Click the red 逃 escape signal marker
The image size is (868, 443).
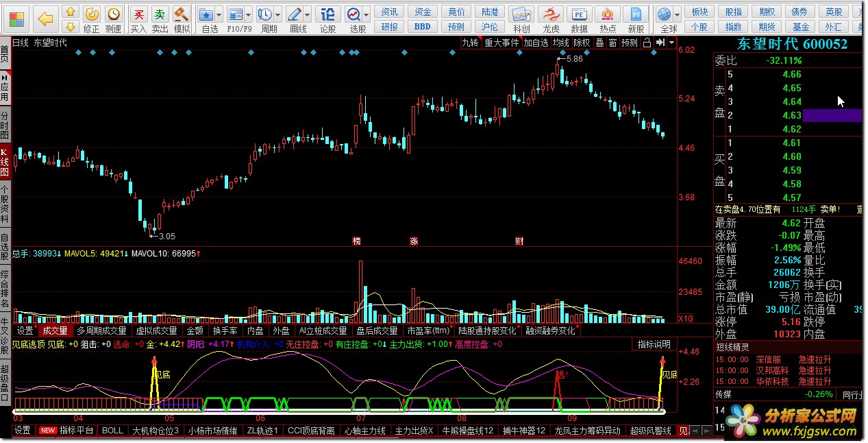click(561, 375)
